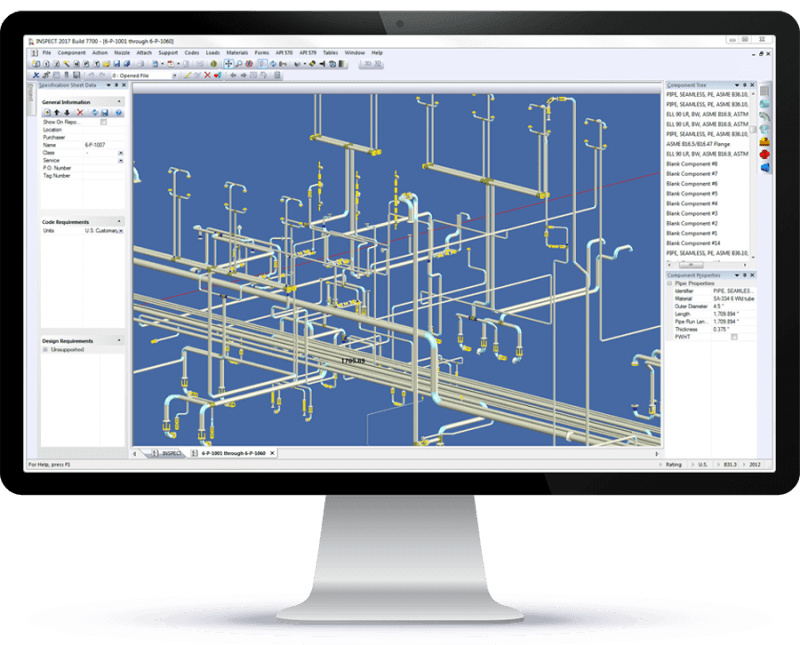
Task: Expand the Unsupported tree node
Action: [45, 350]
